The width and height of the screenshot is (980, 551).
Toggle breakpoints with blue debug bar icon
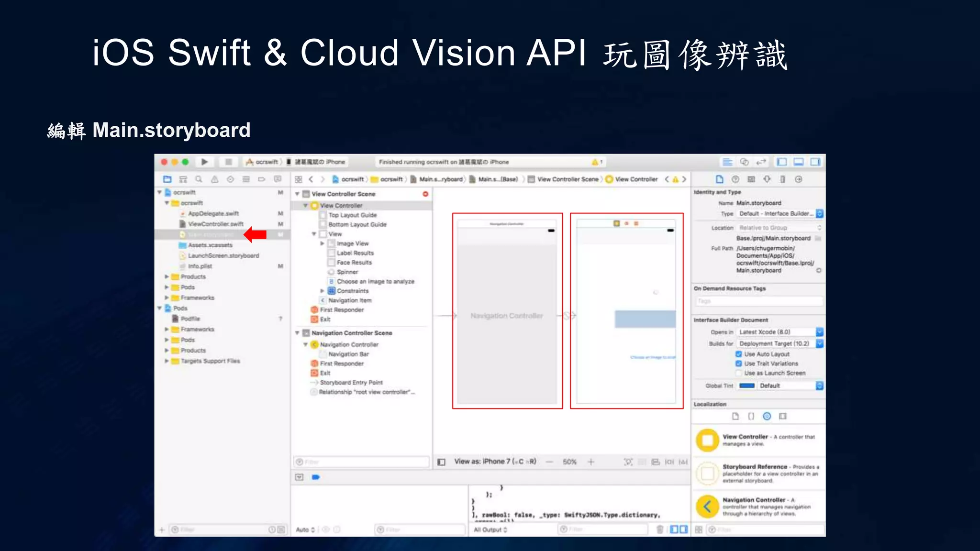pos(316,477)
